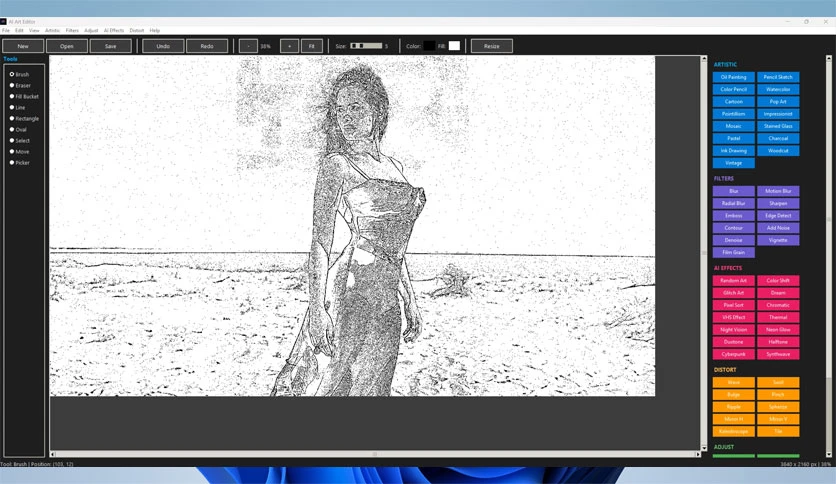The height and width of the screenshot is (484, 836).
Task: Click the effects panel scrollbar down arrow
Action: [x=829, y=454]
